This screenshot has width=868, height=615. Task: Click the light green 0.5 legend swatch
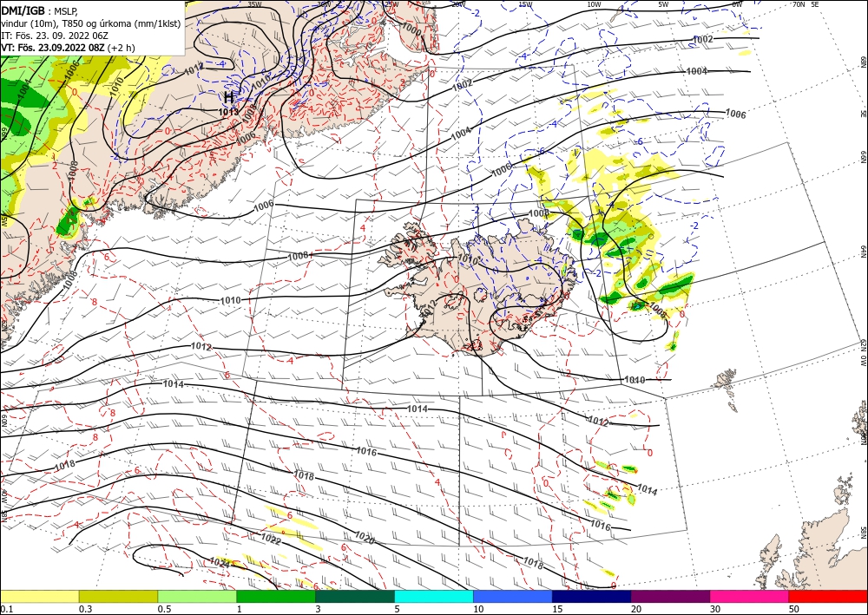coord(197,596)
